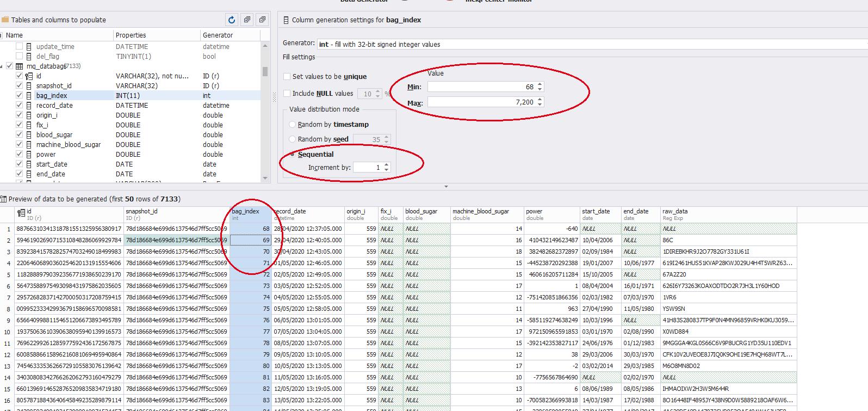This screenshot has height=411, width=868.
Task: Click the primary key icon of id column
Action: tap(29, 76)
